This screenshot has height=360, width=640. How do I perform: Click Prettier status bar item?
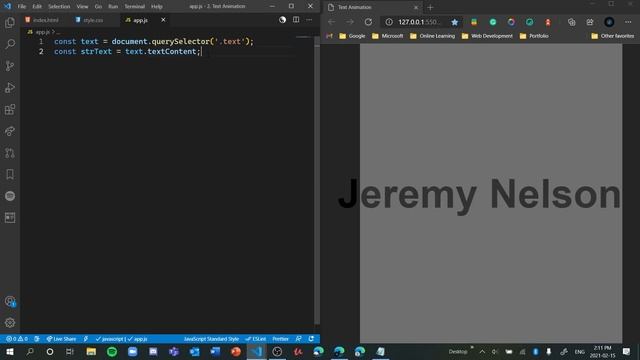[280, 339]
